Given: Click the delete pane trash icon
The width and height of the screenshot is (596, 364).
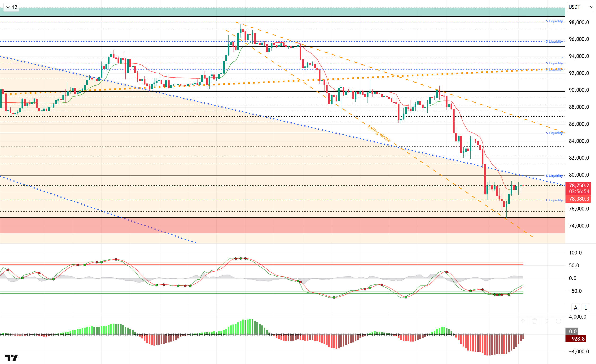Looking at the screenshot, I should tap(535, 321).
